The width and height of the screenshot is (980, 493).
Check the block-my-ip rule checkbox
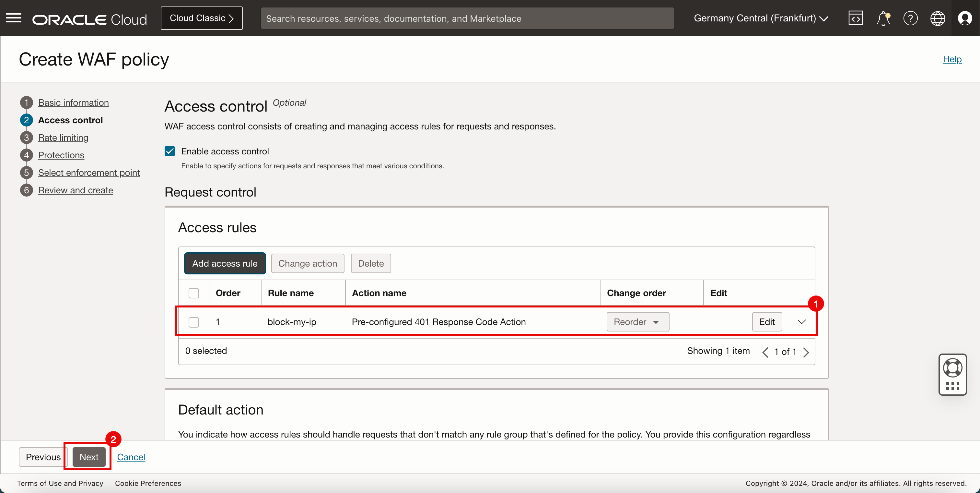[194, 322]
